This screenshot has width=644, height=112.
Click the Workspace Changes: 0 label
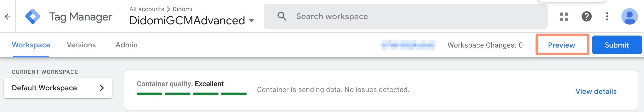pos(485,45)
